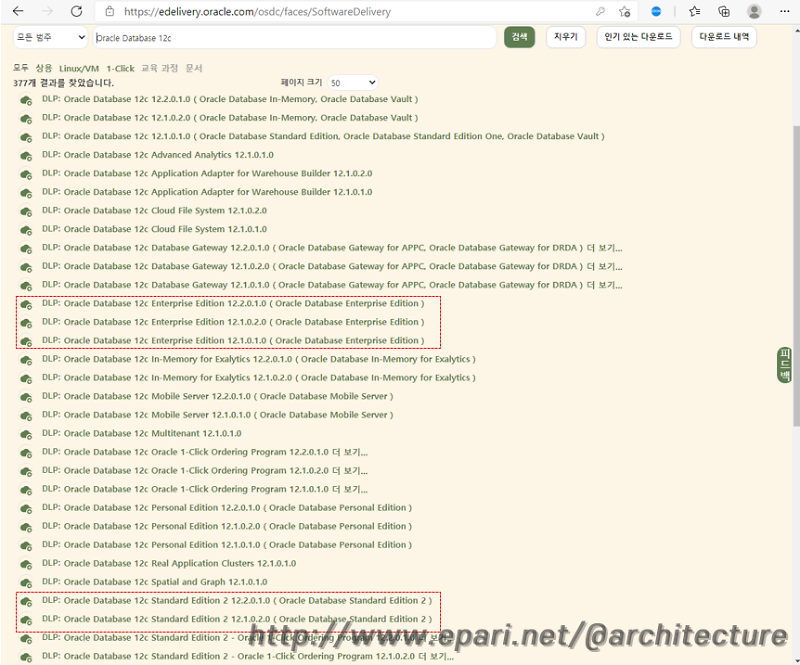Go back using the browser back arrow

pyautogui.click(x=18, y=11)
